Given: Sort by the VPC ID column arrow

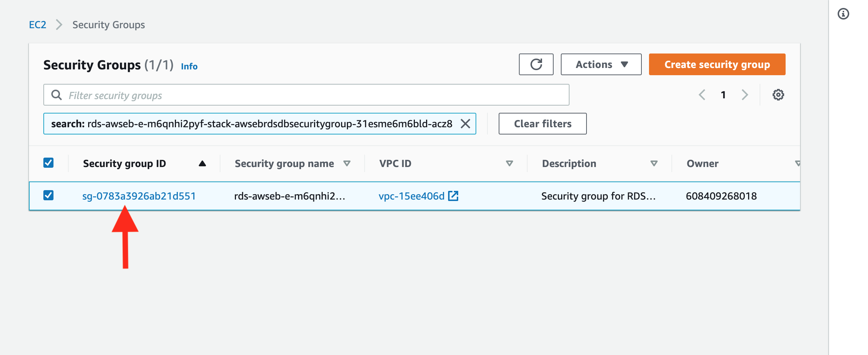Looking at the screenshot, I should [510, 164].
